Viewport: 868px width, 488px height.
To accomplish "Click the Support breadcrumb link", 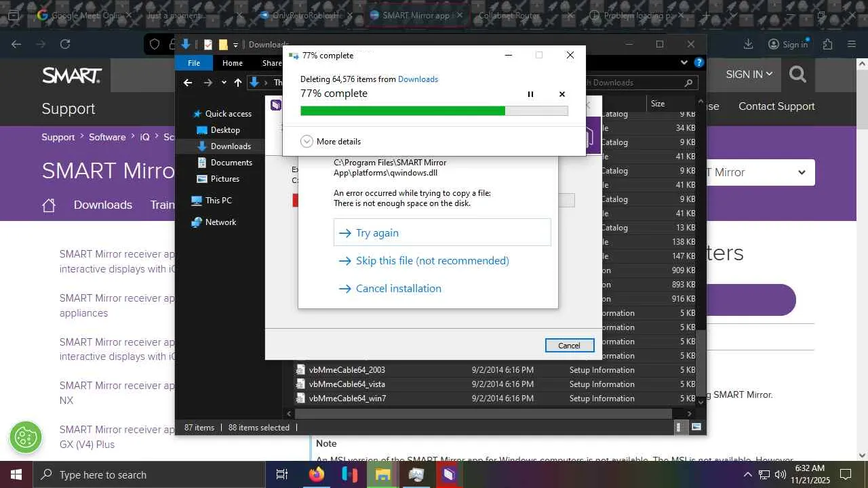I will (58, 137).
